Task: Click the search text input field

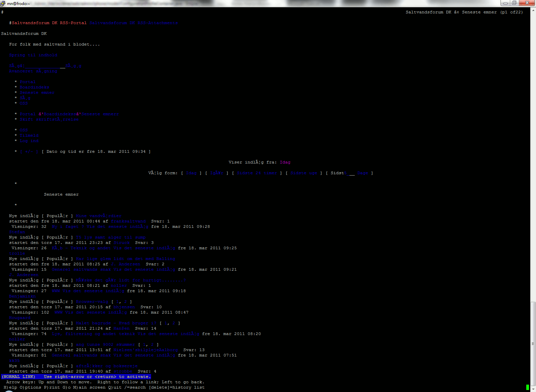Action: [43, 66]
